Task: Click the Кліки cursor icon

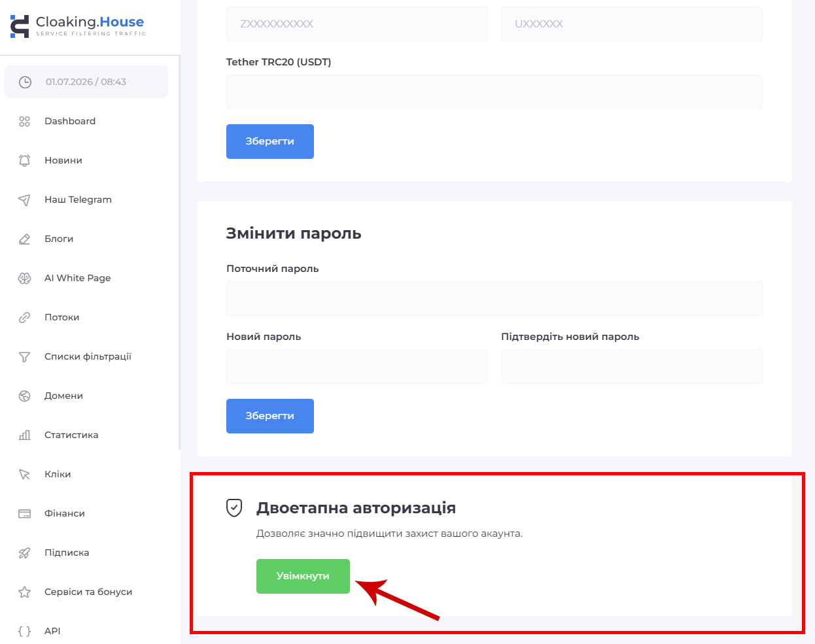Action: [25, 474]
